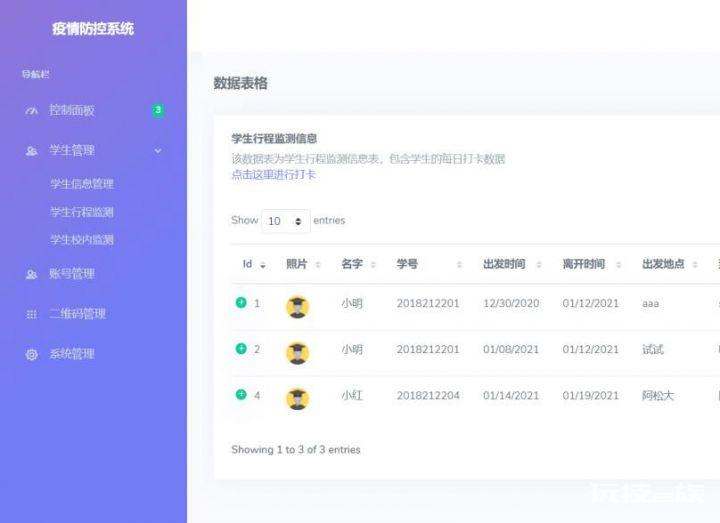Click the name 小红
This screenshot has width=720, height=523.
click(352, 396)
